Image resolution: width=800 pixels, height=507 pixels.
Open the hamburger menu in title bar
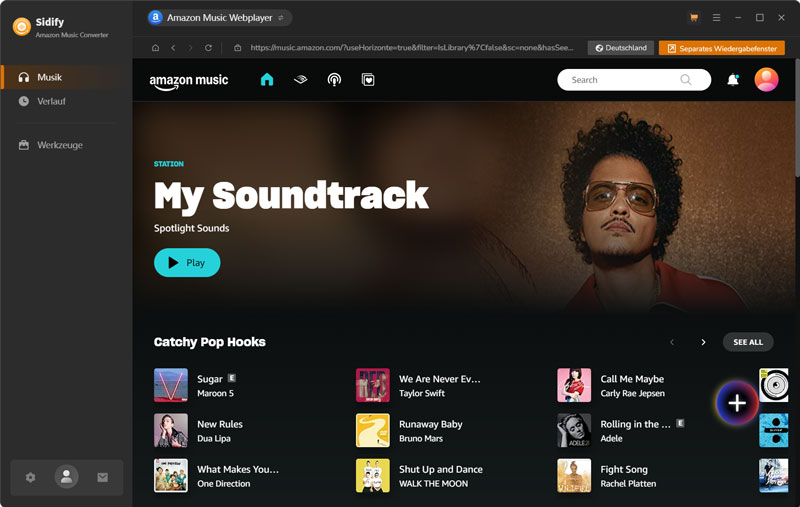(x=716, y=17)
